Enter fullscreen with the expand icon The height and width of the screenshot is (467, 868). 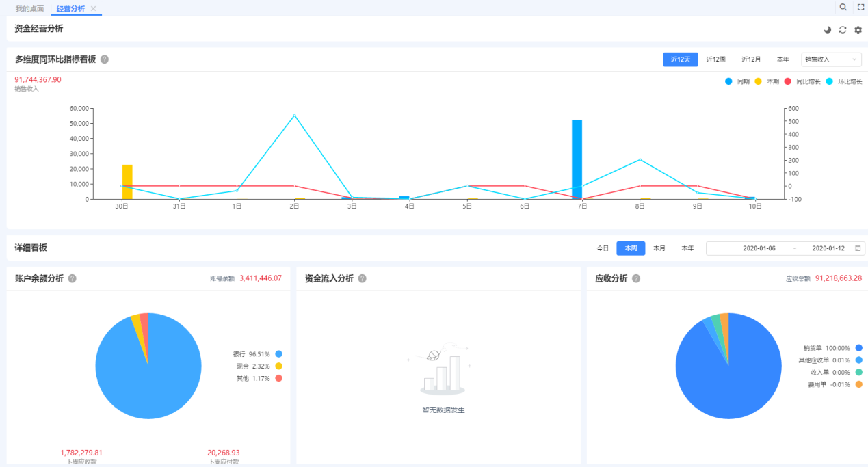pos(861,7)
